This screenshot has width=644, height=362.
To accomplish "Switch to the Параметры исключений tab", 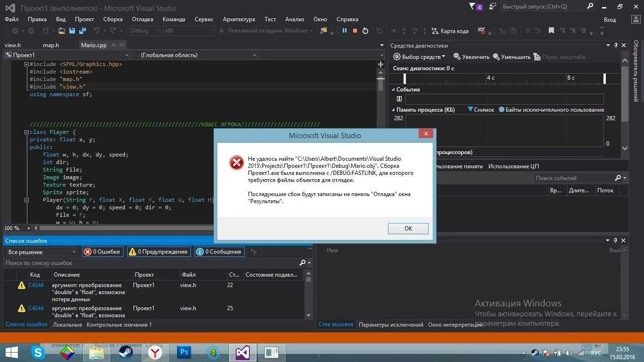I will point(391,325).
